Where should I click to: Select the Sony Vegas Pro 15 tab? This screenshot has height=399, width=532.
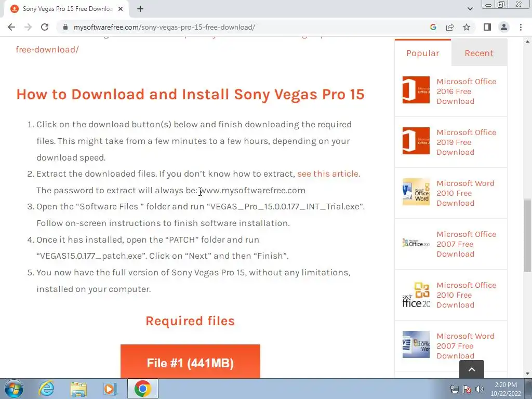[x=66, y=9]
